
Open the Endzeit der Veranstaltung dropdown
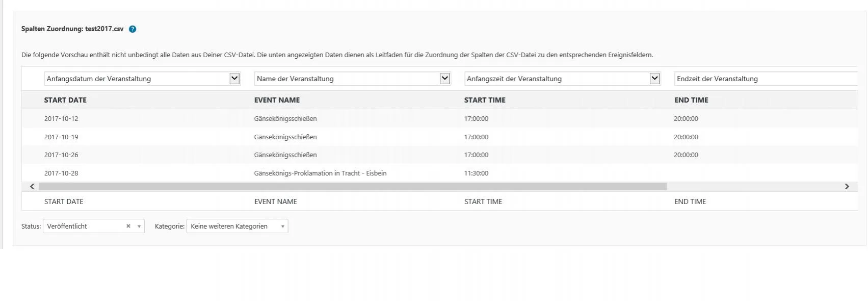[766, 79]
